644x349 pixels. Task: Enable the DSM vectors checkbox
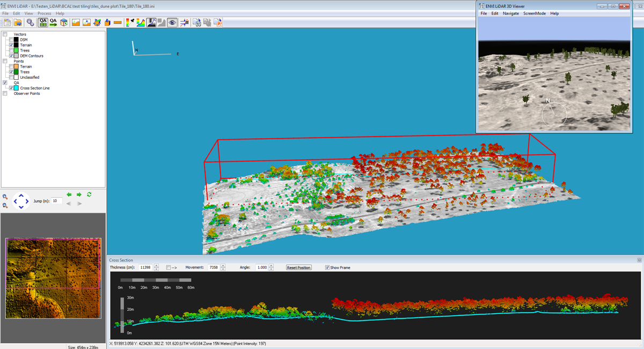11,40
